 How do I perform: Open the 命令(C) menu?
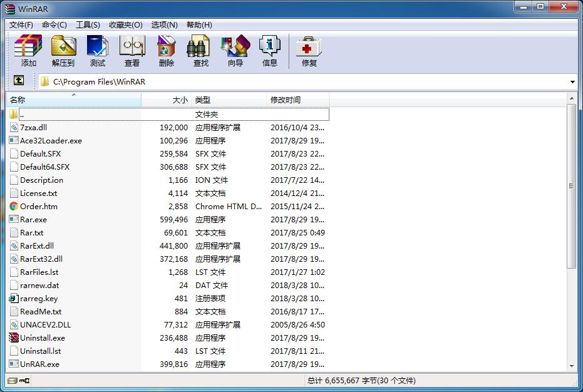click(x=54, y=25)
